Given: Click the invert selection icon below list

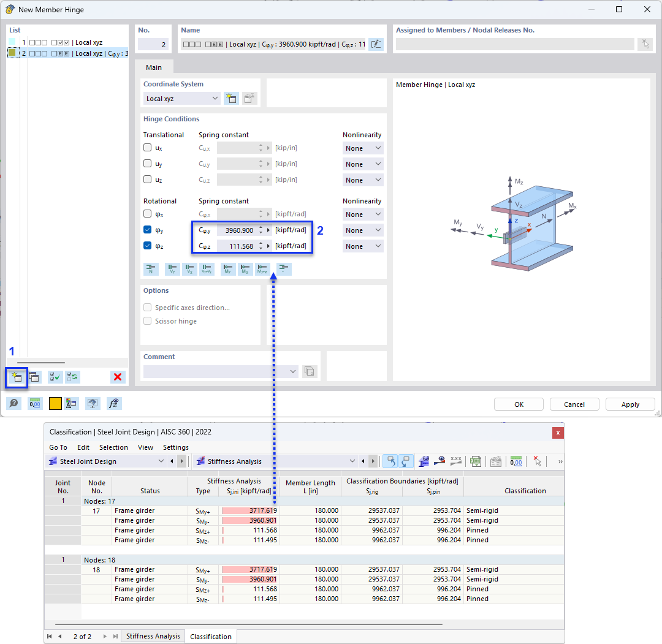Looking at the screenshot, I should (72, 377).
